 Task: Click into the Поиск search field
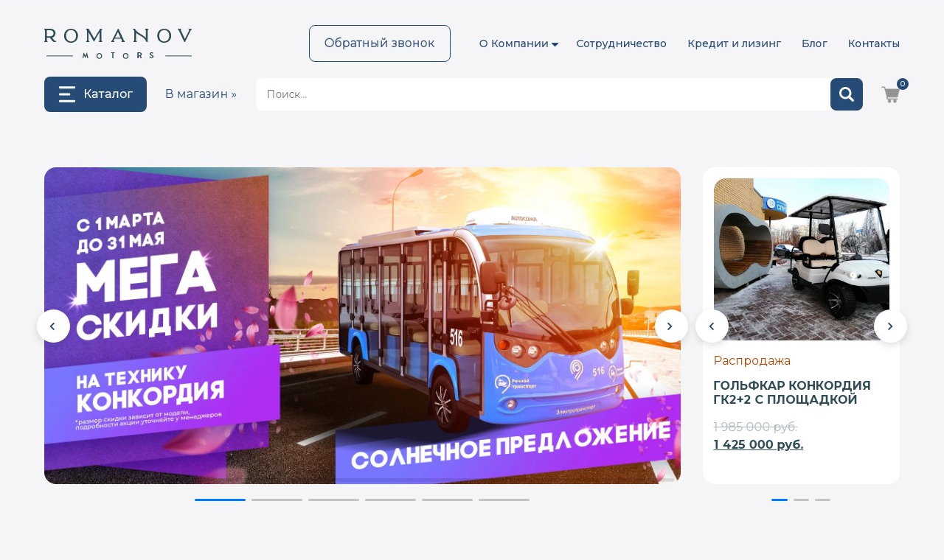(543, 94)
